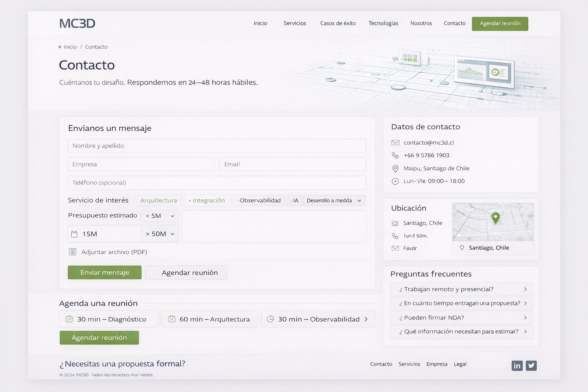Select the 30 min – Diagnóstico meeting slot
The image size is (588, 392).
point(108,319)
